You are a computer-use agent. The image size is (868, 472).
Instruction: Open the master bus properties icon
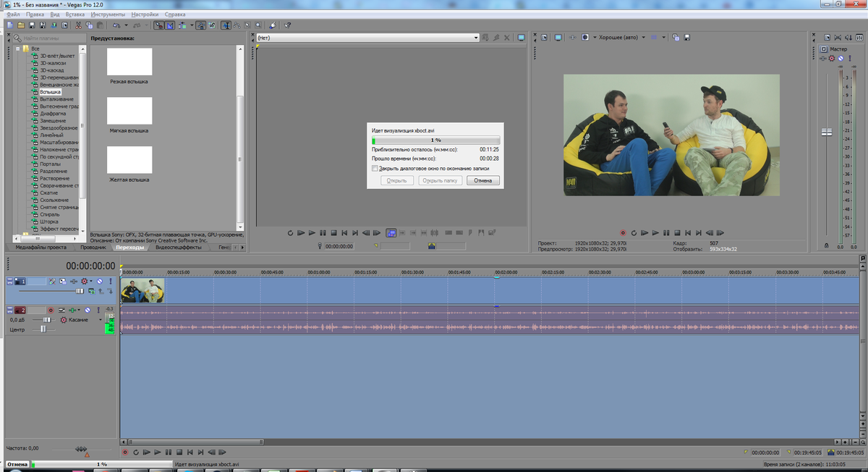(x=827, y=38)
